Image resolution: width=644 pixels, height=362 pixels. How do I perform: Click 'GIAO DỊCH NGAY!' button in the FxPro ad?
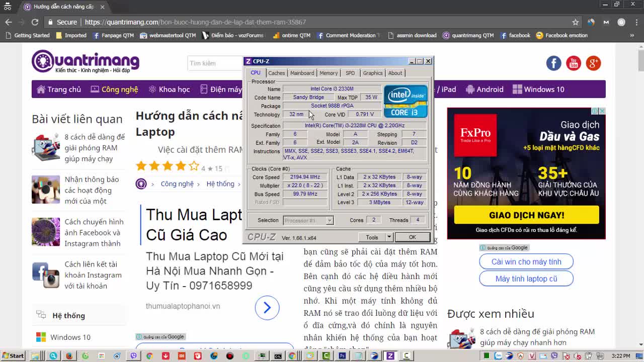click(526, 215)
